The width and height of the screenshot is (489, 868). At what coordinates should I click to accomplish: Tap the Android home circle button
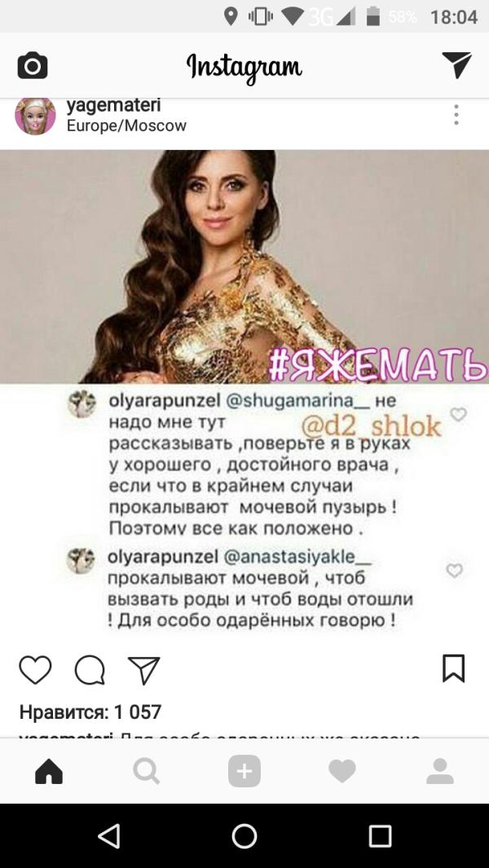[244, 836]
